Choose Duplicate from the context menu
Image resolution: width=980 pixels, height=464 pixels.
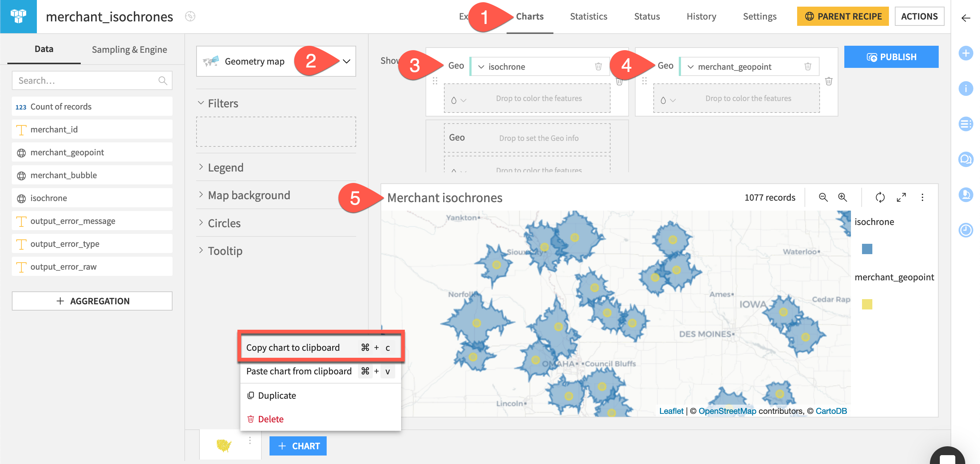277,395
